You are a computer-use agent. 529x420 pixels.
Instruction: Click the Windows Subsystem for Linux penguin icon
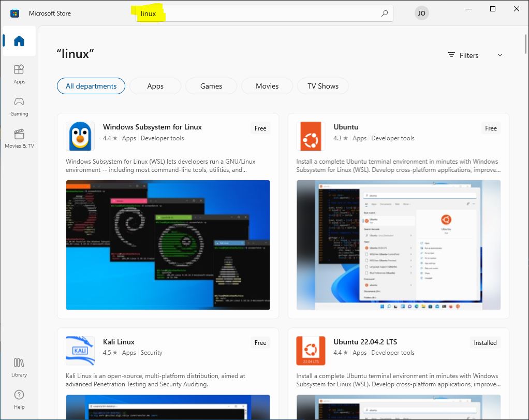[80, 136]
